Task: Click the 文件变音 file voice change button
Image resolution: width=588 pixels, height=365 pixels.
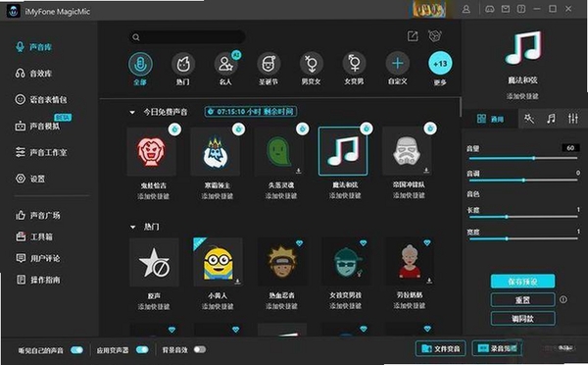Action: tap(440, 349)
